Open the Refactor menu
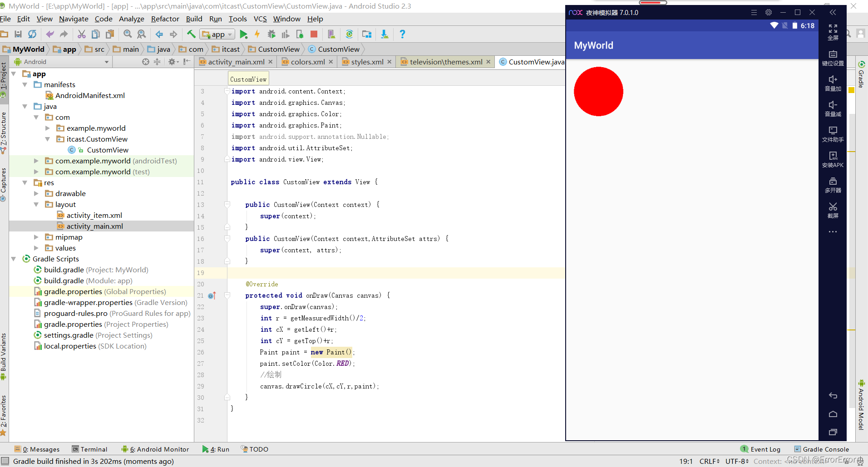Image resolution: width=868 pixels, height=467 pixels. pos(165,19)
